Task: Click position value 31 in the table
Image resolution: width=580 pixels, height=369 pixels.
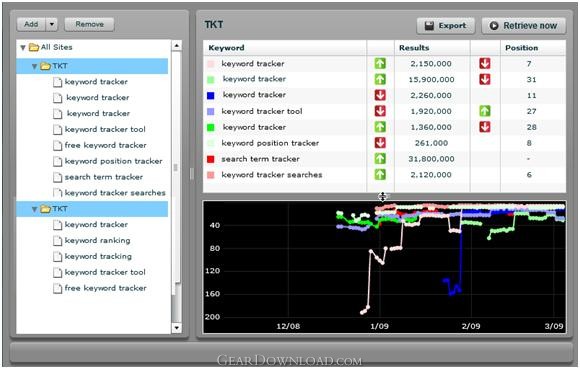Action: (532, 79)
